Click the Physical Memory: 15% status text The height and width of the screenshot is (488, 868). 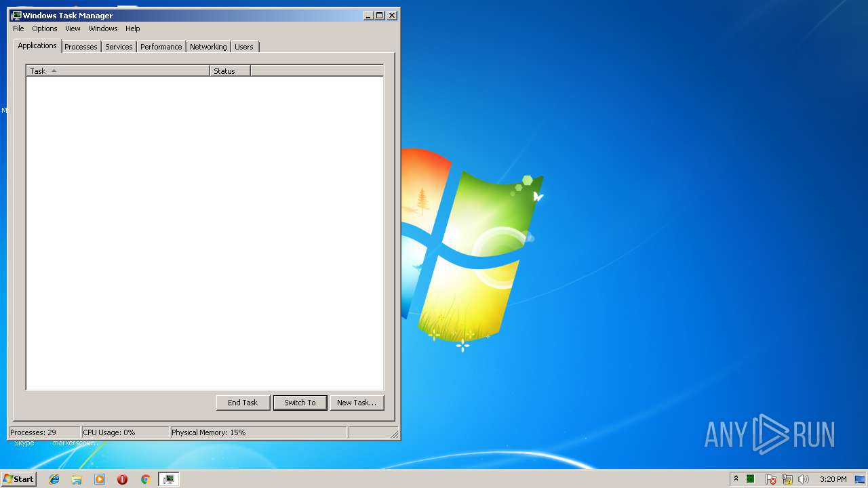coord(208,432)
